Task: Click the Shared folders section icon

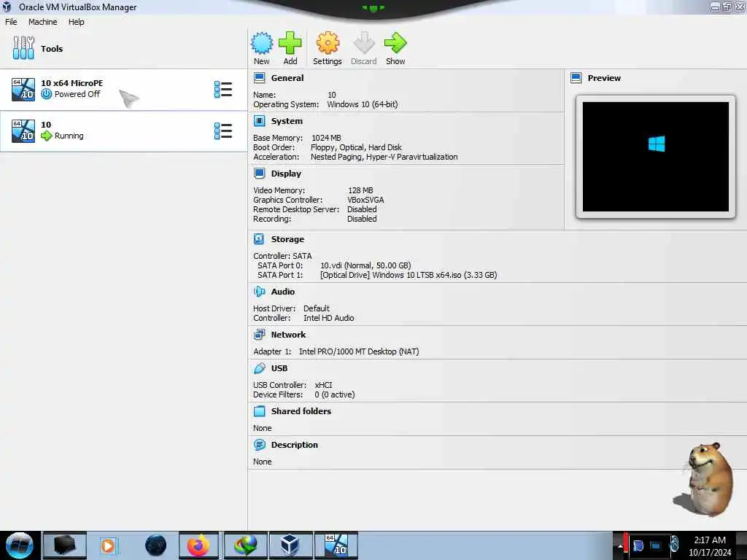Action: tap(259, 411)
